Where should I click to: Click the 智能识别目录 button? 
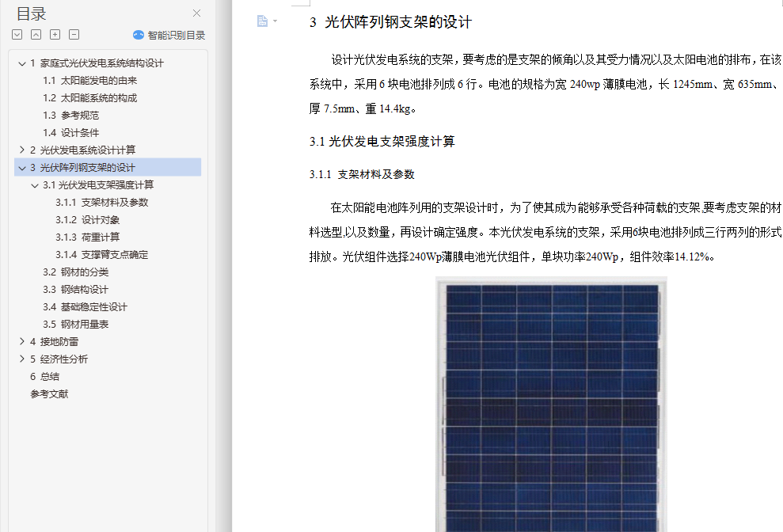(169, 35)
